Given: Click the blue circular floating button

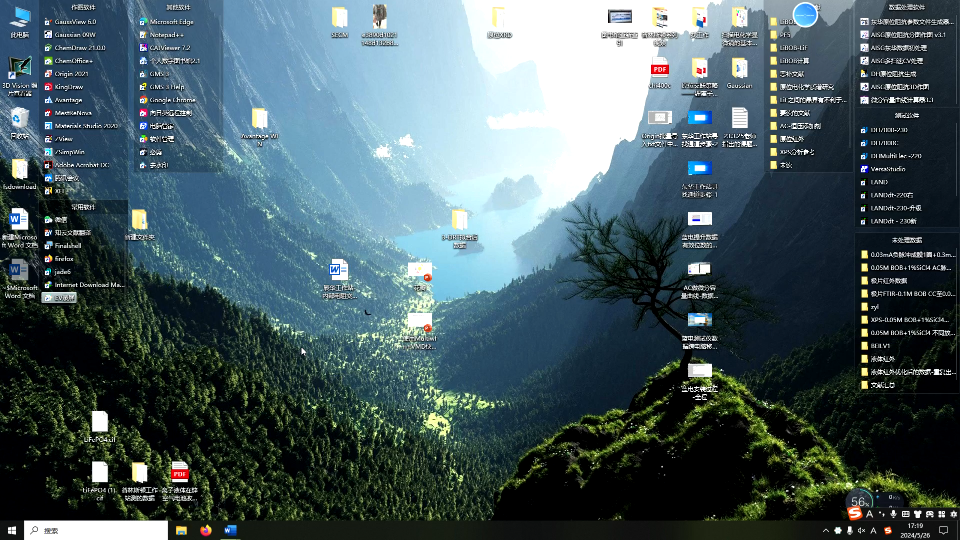Looking at the screenshot, I should (x=804, y=15).
